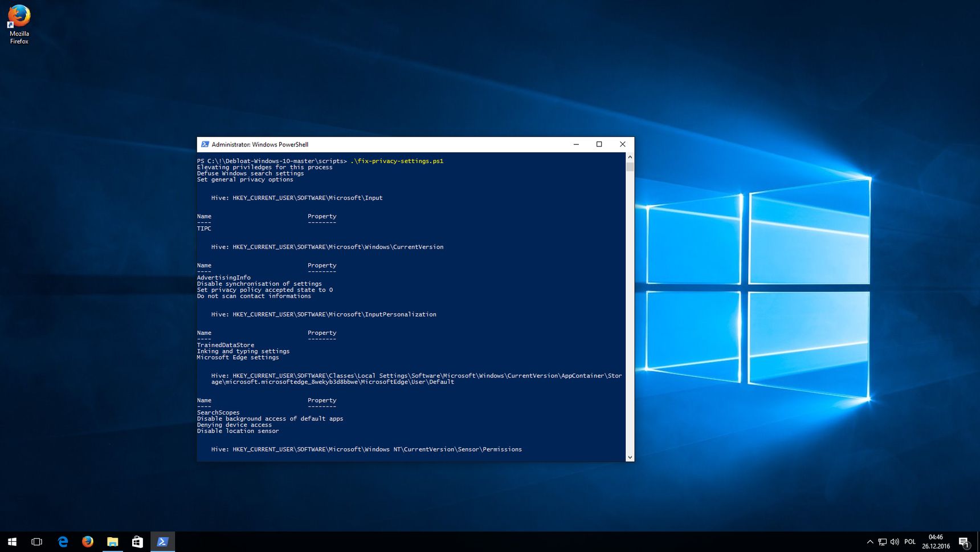Close the Administrator PowerShell window
980x552 pixels.
pos(622,144)
